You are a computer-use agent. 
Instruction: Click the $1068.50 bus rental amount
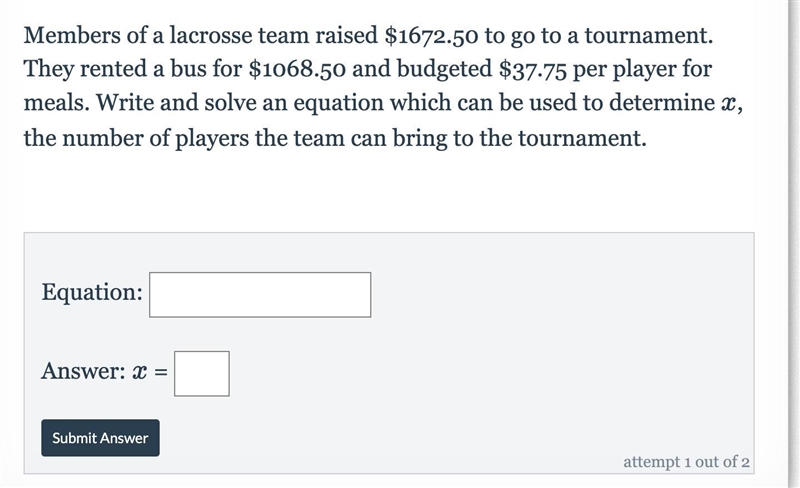coord(296,69)
